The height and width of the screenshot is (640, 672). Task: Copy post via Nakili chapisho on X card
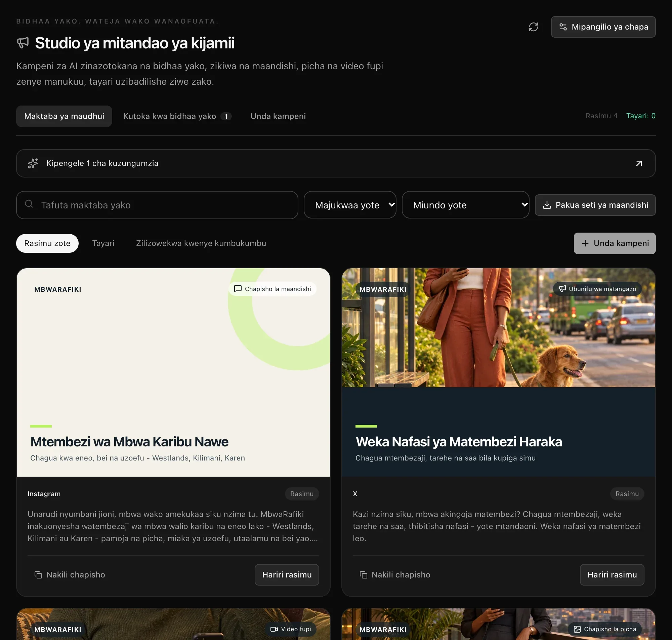click(395, 575)
